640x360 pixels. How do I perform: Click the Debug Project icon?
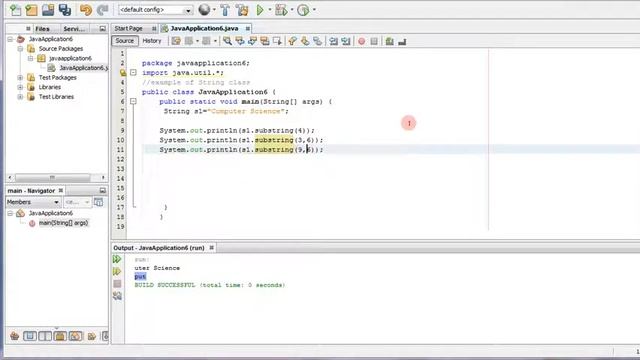click(x=281, y=10)
